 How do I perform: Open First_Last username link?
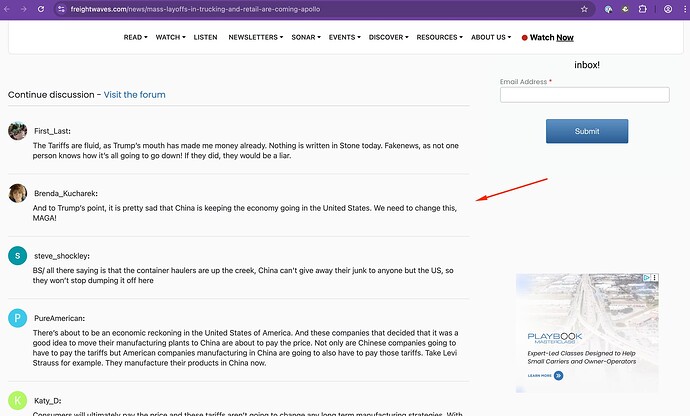[x=52, y=131]
